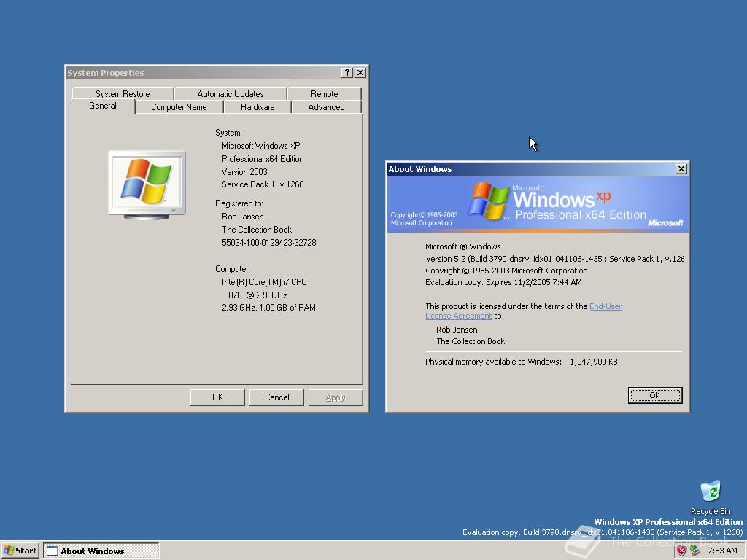747x560 pixels.
Task: Click Windows XP logo banner in About Windows
Action: click(x=538, y=204)
